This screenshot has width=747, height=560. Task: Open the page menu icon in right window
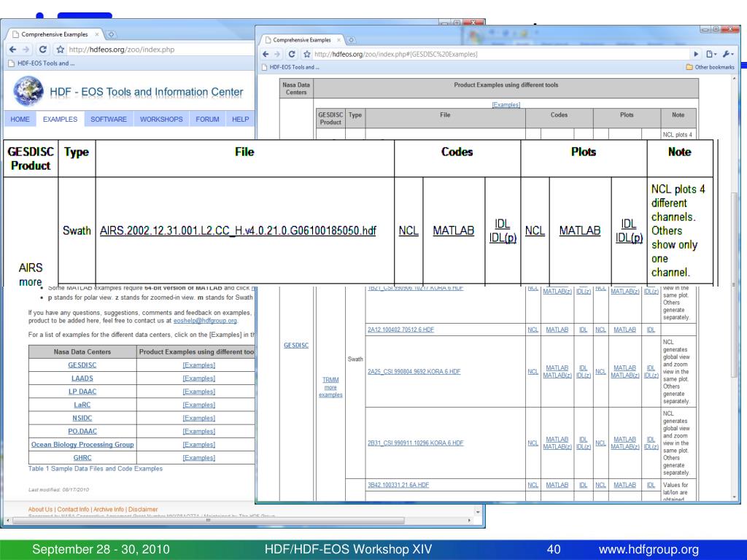click(711, 54)
